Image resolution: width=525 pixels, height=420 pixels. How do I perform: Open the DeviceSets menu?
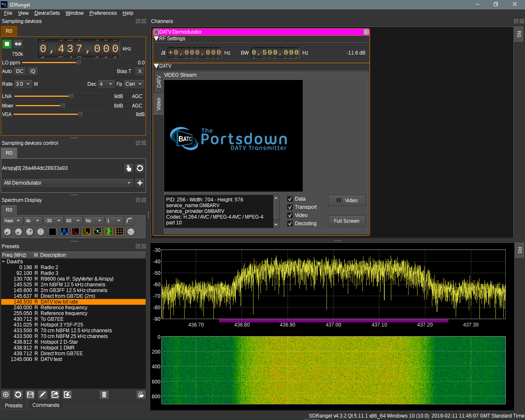pos(47,13)
